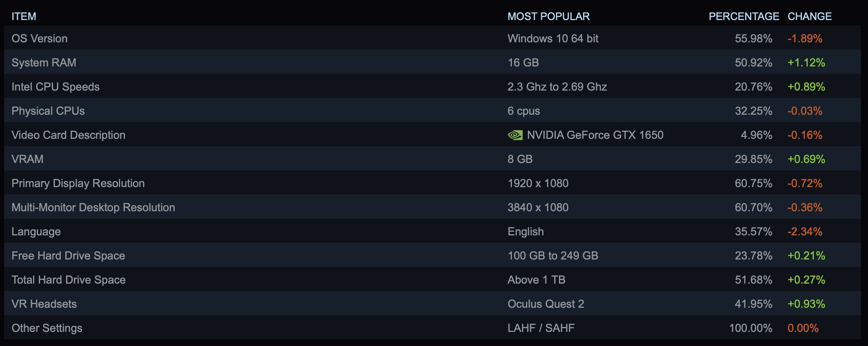Expand the Total Hard Drive Space row
The image size is (868, 346).
pyautogui.click(x=432, y=279)
